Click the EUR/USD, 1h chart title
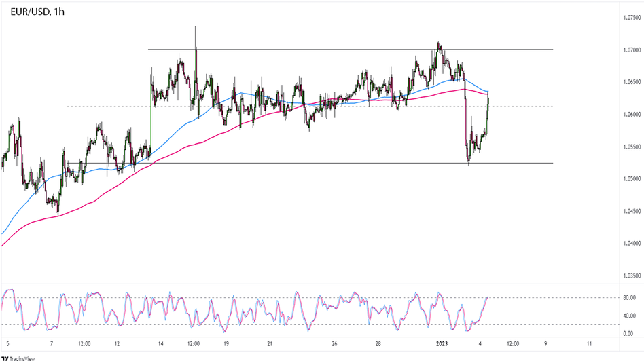644x361 pixels. [37, 12]
